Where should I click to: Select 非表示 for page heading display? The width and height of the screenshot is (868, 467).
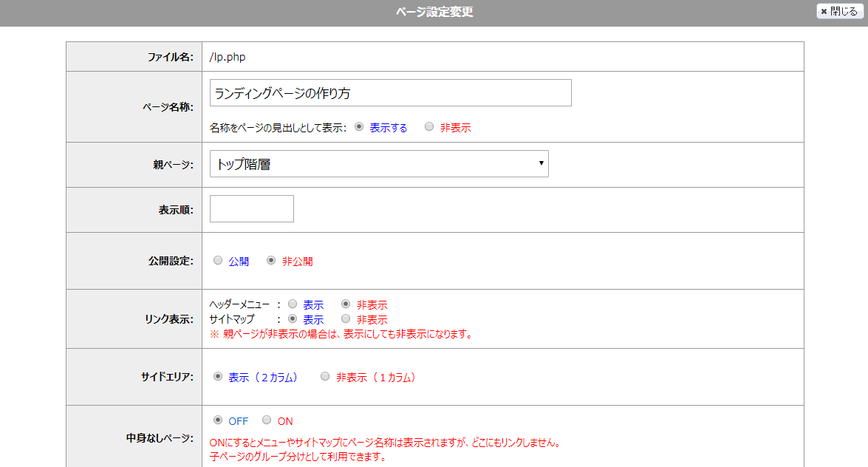(429, 127)
